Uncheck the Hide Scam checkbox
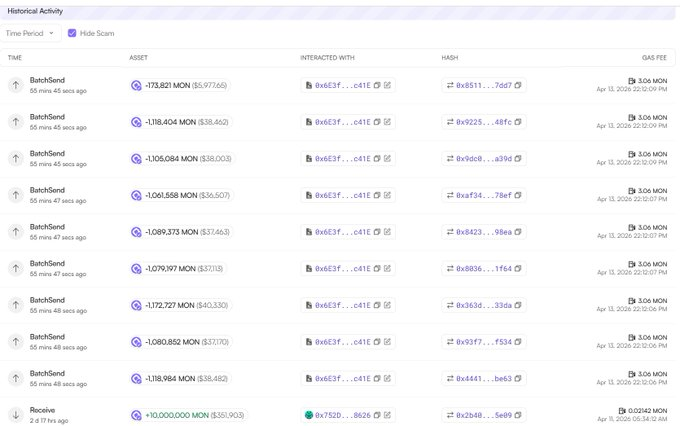Screen dimensions: 680x426 72,33
